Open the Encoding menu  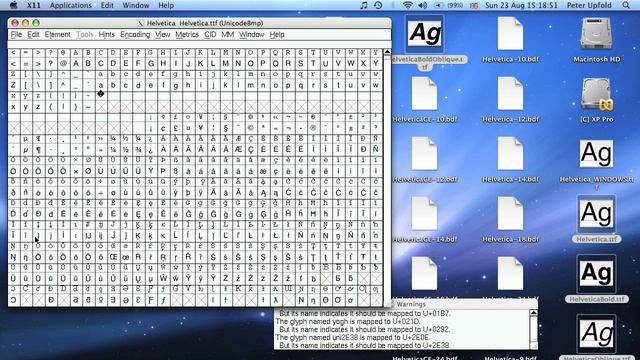(135, 35)
